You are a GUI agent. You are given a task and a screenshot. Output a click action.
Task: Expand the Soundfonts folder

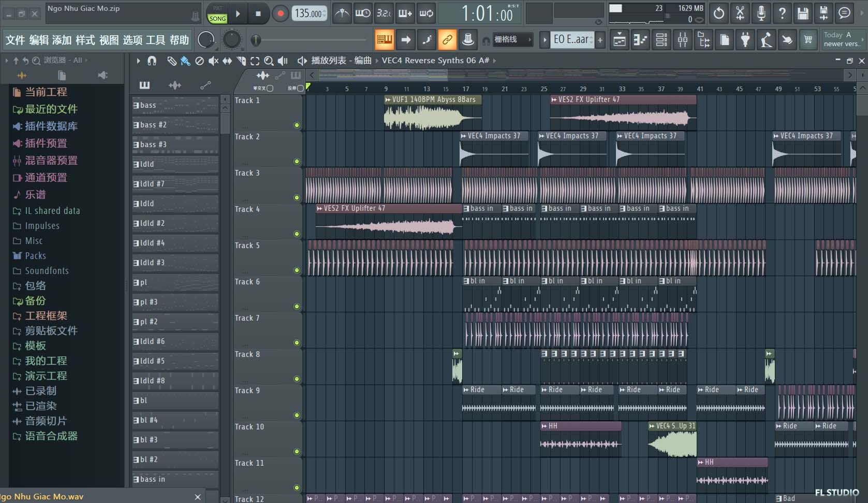47,270
